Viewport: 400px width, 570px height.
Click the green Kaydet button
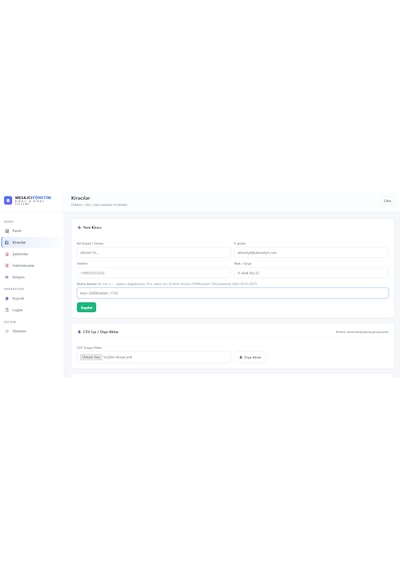click(87, 308)
